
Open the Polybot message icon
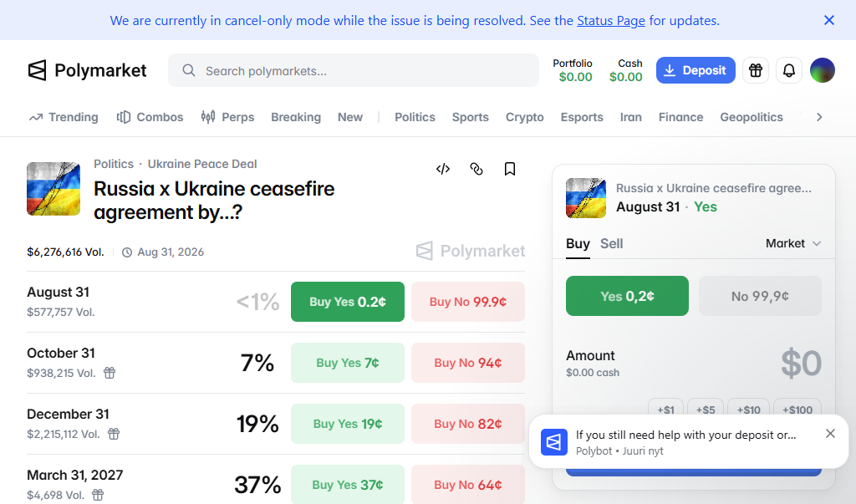coord(554,442)
